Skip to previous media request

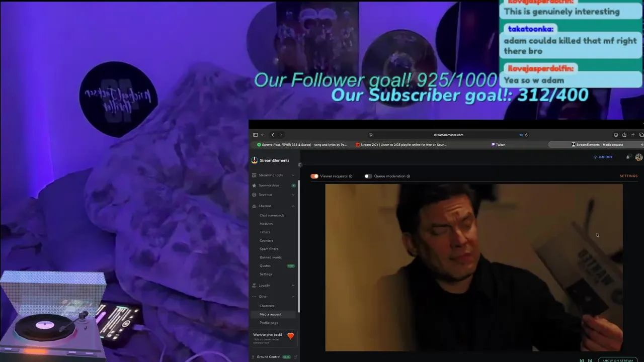tap(582, 360)
